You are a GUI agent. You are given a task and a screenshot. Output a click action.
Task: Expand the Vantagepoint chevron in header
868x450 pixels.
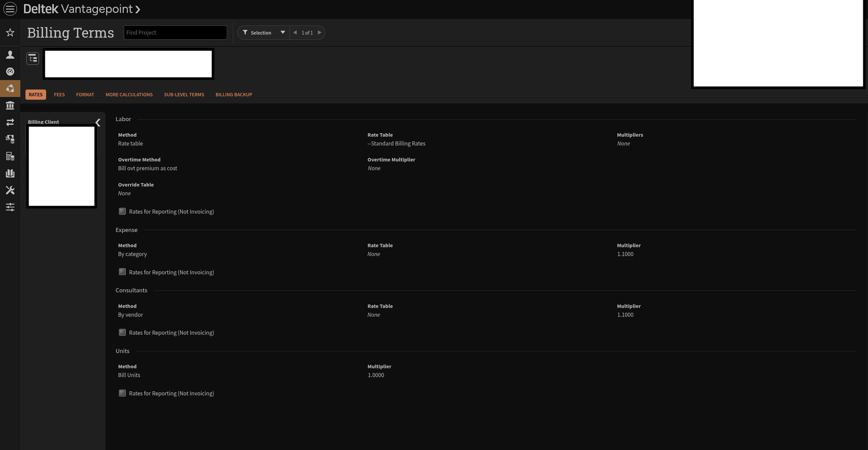click(138, 9)
